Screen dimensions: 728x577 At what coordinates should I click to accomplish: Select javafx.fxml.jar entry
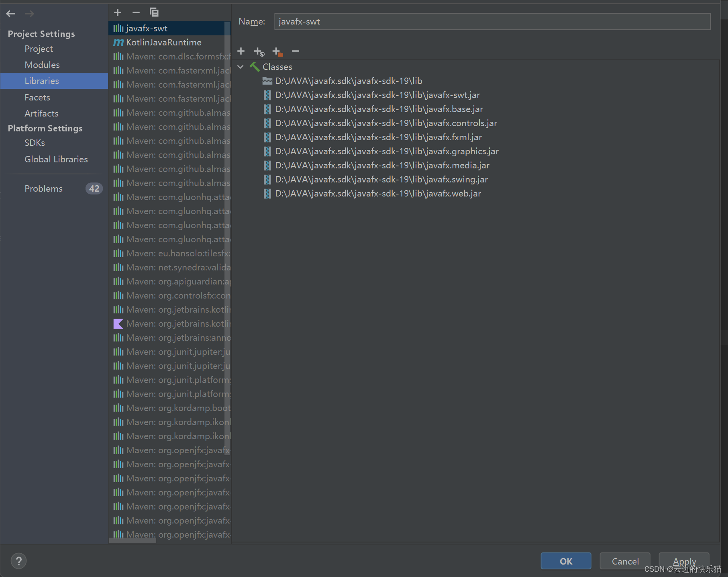(x=378, y=137)
